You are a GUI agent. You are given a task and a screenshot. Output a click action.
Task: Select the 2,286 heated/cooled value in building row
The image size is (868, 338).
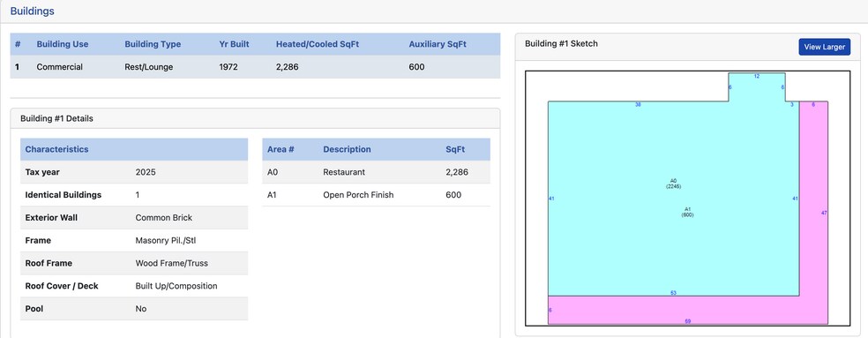pyautogui.click(x=288, y=67)
